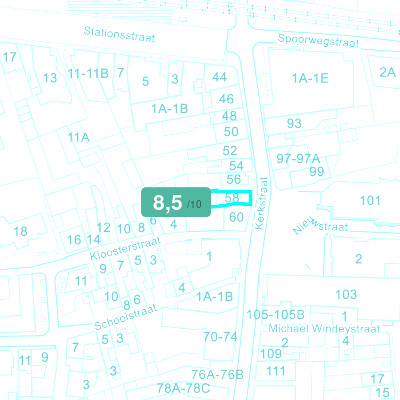Click building label 76A-76B

(218, 375)
